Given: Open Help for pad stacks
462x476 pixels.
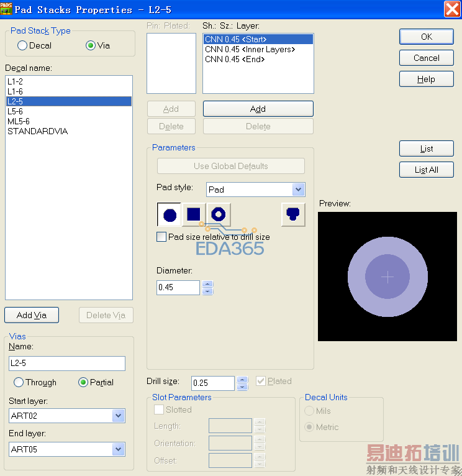Looking at the screenshot, I should pos(427,80).
